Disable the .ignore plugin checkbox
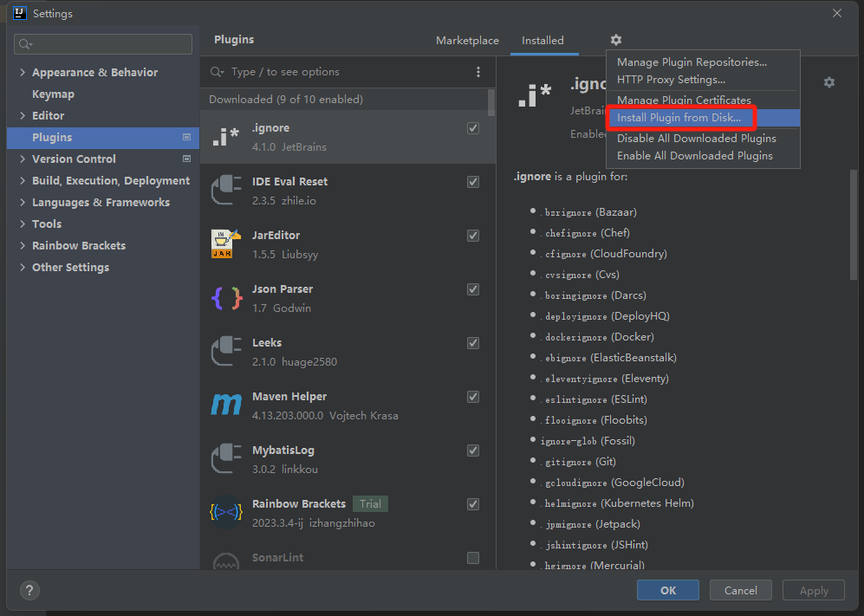The width and height of the screenshot is (864, 616). coord(473,128)
